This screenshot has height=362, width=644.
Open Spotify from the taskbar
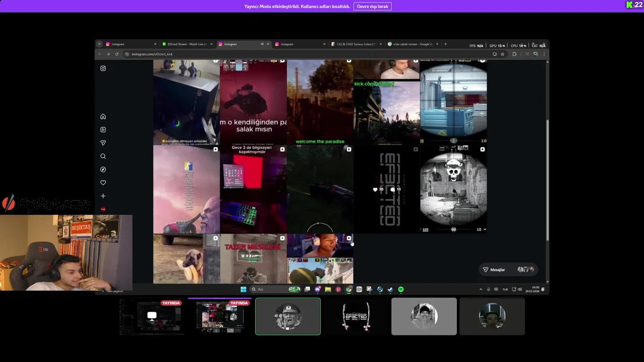[401, 290]
